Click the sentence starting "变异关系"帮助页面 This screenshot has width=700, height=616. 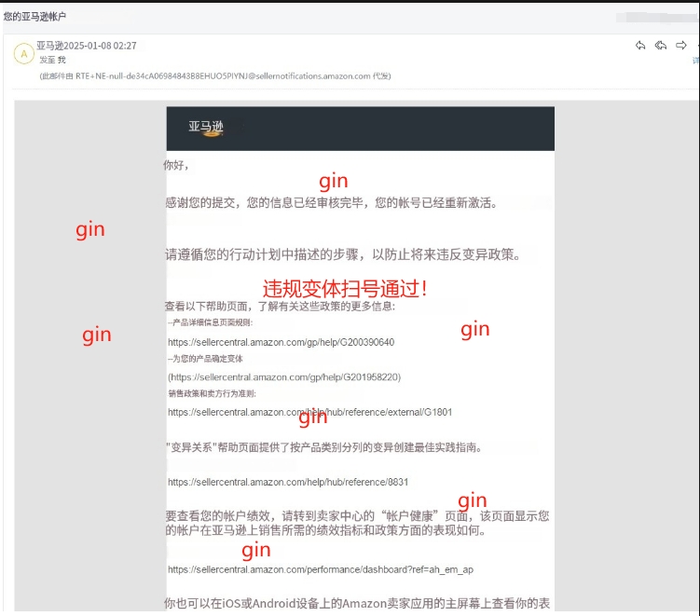(x=325, y=447)
